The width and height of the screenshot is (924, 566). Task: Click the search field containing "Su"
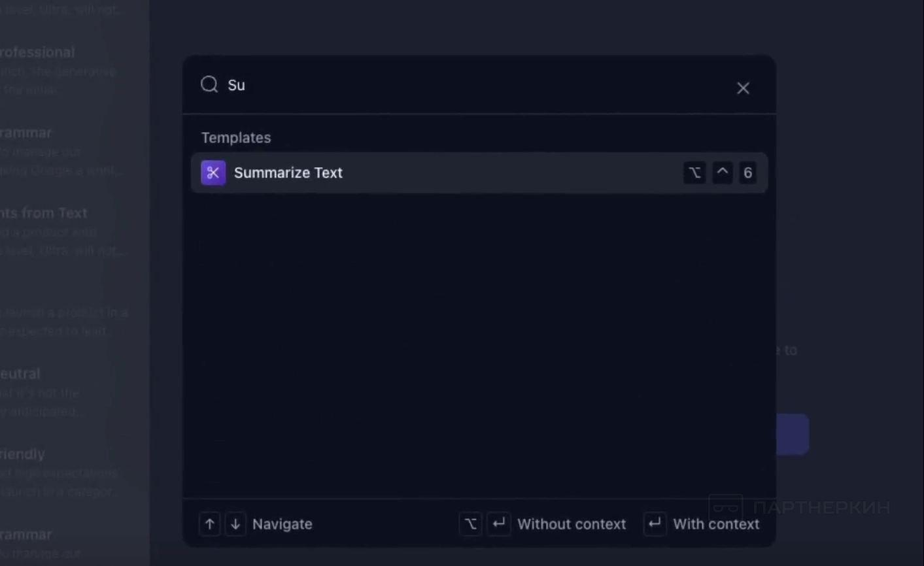click(x=458, y=86)
